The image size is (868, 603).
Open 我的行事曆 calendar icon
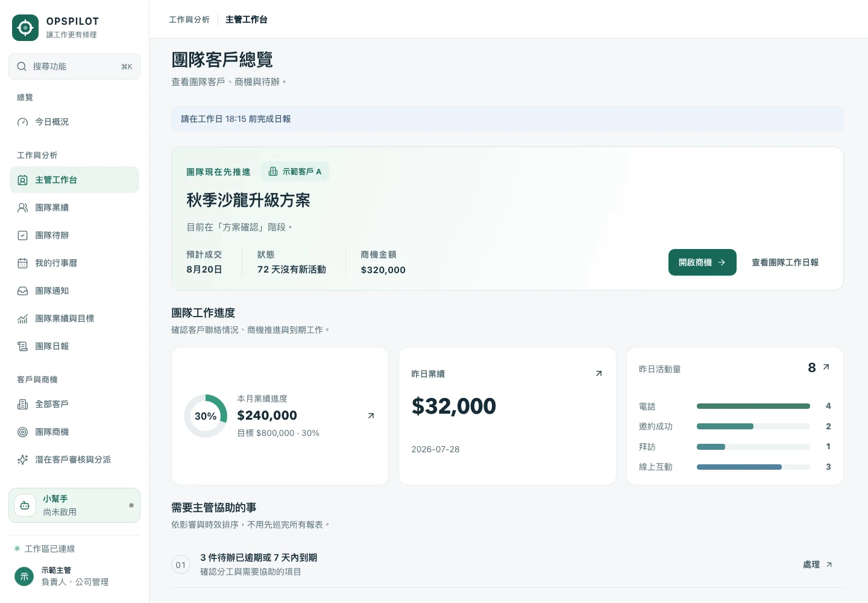coord(22,263)
